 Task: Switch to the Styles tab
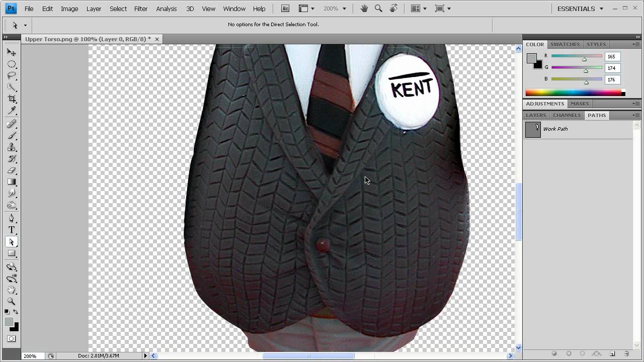point(596,44)
